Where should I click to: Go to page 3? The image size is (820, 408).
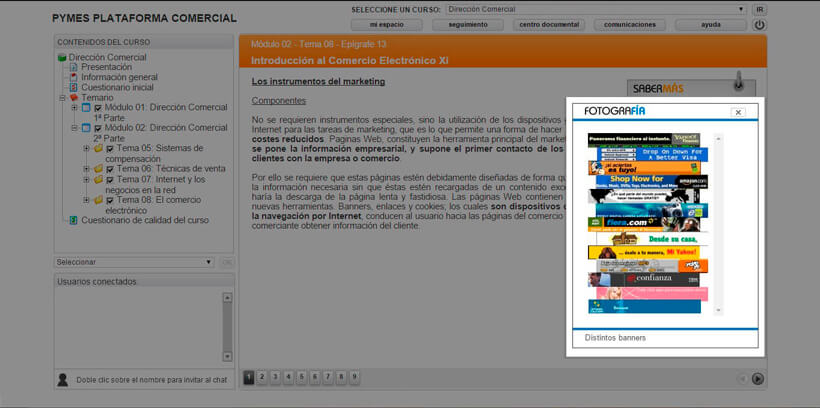(275, 378)
